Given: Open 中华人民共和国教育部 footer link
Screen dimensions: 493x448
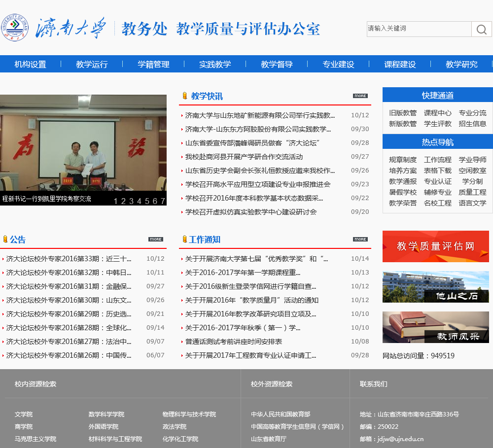Looking at the screenshot, I should [x=281, y=414].
